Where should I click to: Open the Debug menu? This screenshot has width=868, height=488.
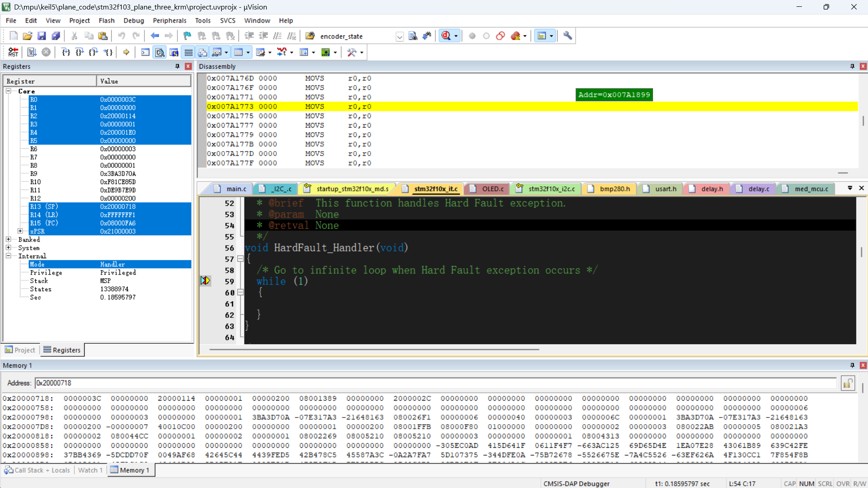(134, 20)
